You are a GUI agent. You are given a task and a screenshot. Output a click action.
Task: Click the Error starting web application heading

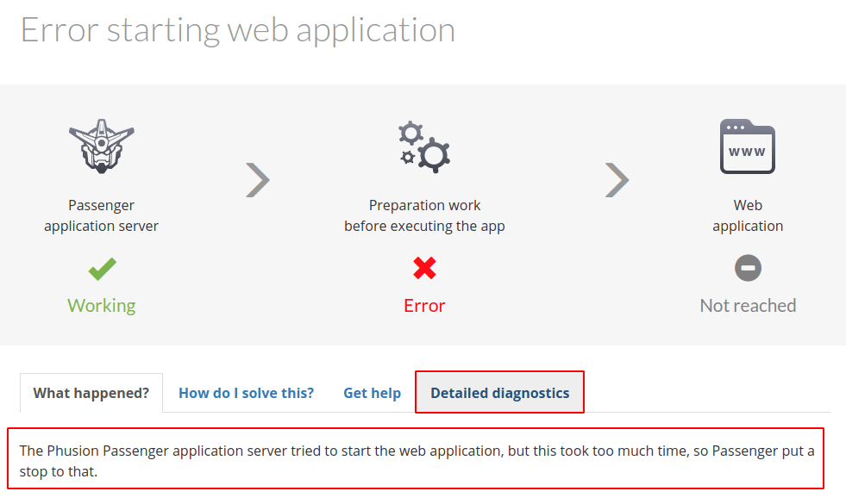238,30
